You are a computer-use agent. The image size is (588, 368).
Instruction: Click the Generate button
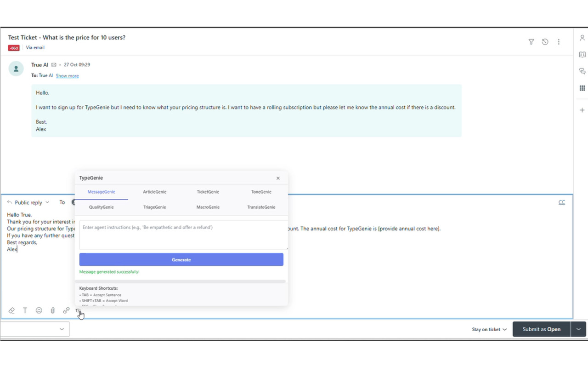(x=181, y=259)
